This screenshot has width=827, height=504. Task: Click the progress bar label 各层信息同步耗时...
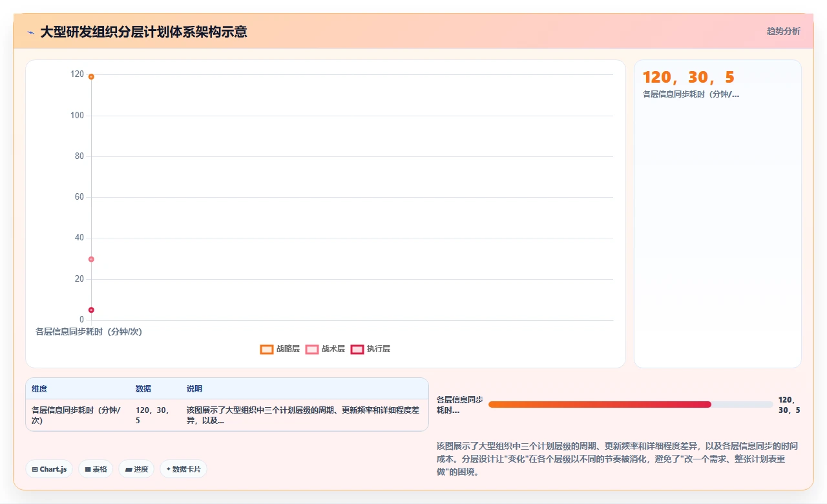pyautogui.click(x=460, y=404)
